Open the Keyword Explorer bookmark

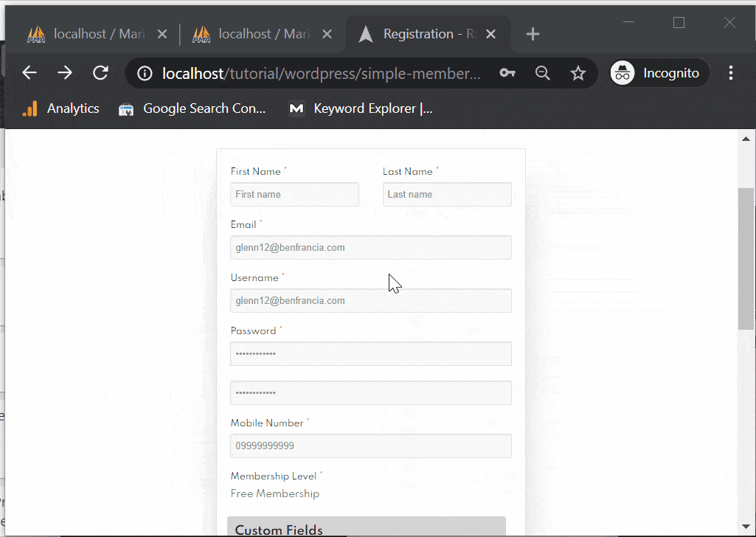tap(361, 108)
